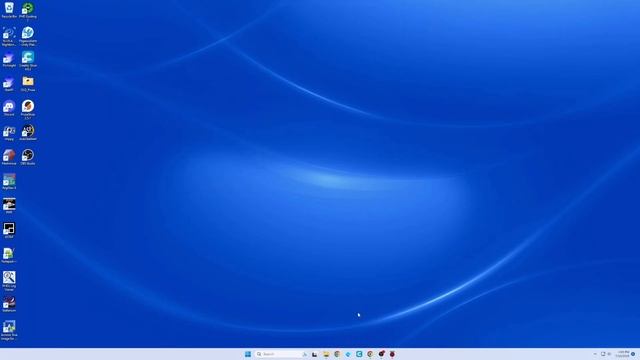Open the volume tray icon
640x360 pixels.
pyautogui.click(x=609, y=354)
